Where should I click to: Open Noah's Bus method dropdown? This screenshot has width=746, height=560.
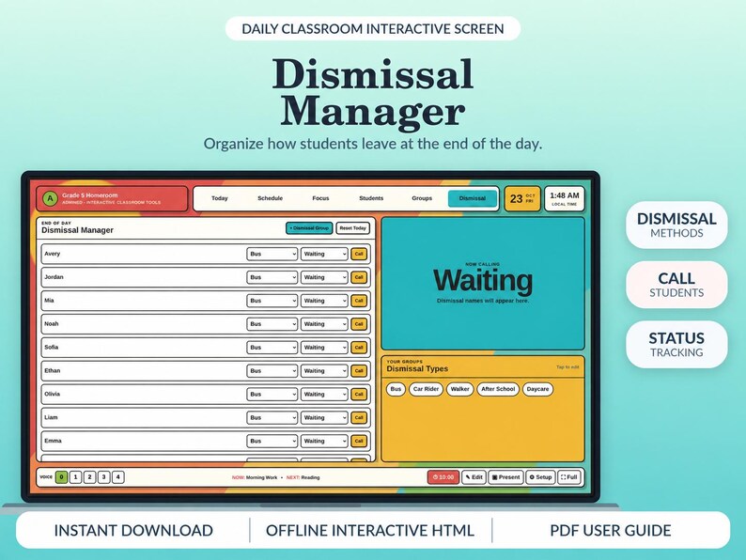272,324
